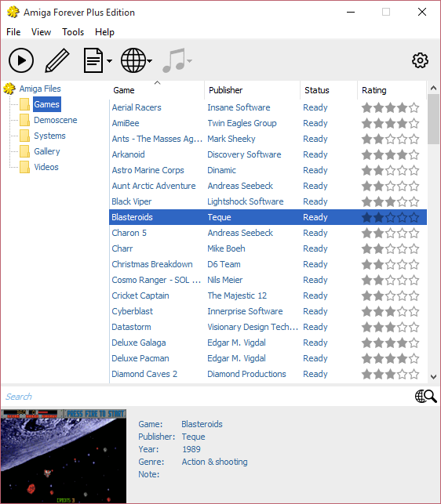Set fifth star rating for Blasteroids
Screen dimensions: 441x504
[414, 217]
